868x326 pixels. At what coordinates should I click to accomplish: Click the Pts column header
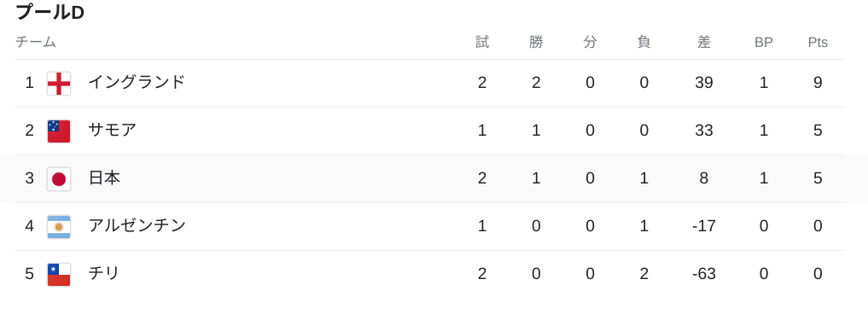(818, 42)
